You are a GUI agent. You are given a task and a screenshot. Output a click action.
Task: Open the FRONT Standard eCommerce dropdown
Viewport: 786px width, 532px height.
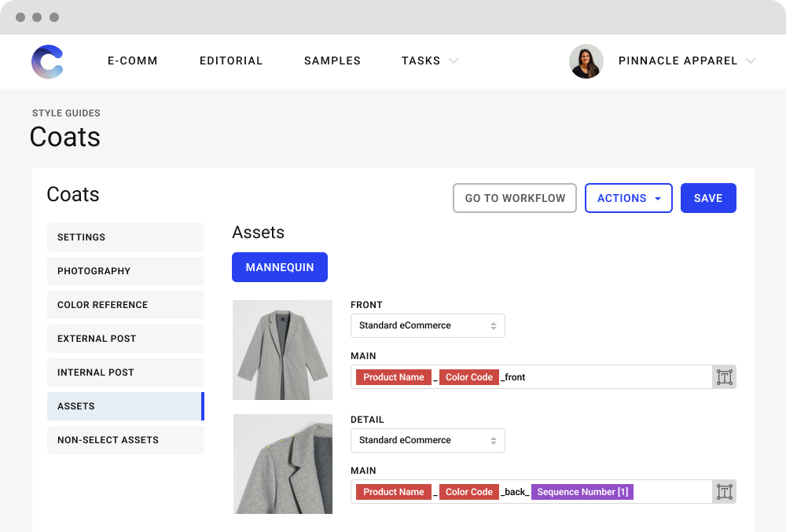(428, 325)
